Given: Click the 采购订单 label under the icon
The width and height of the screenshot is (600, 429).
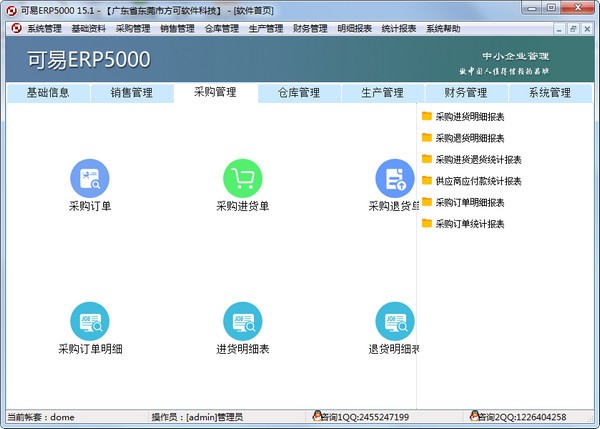Looking at the screenshot, I should (x=90, y=206).
